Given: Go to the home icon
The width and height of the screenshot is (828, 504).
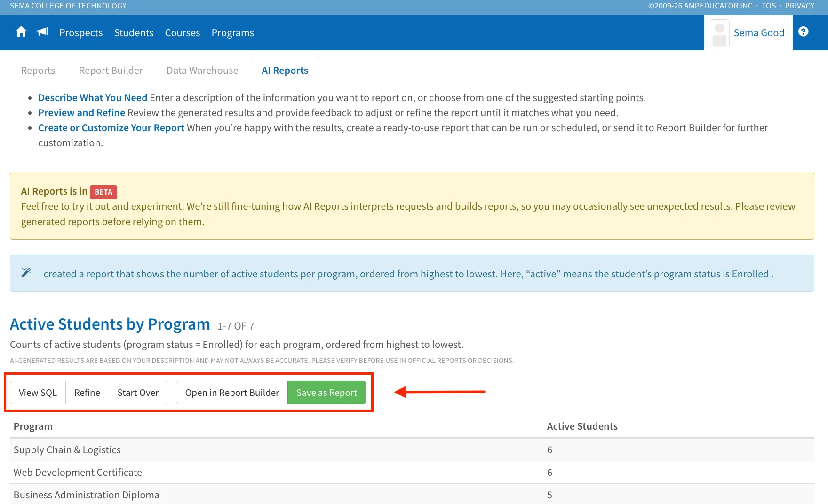Looking at the screenshot, I should click(21, 32).
